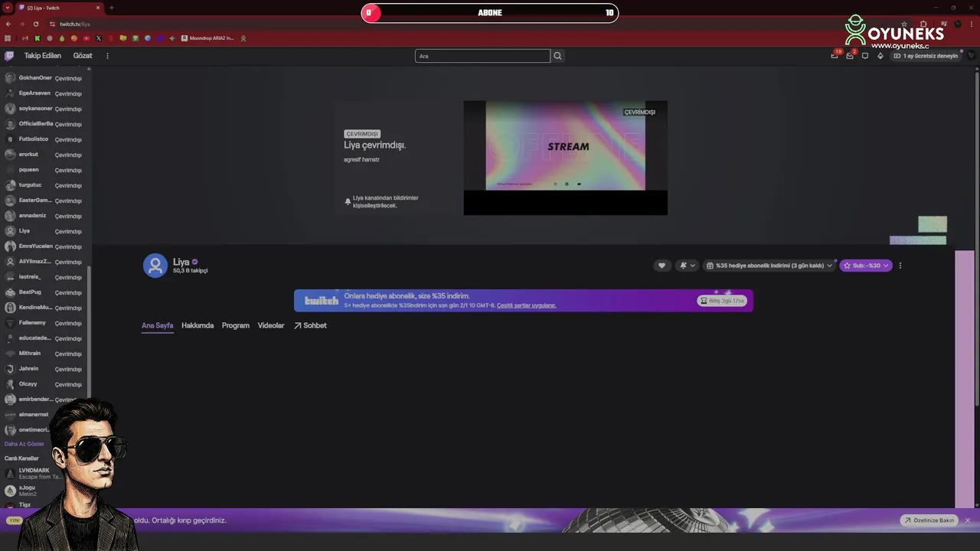This screenshot has height=551, width=980.
Task: Open the tab search chevron
Action: [7, 8]
